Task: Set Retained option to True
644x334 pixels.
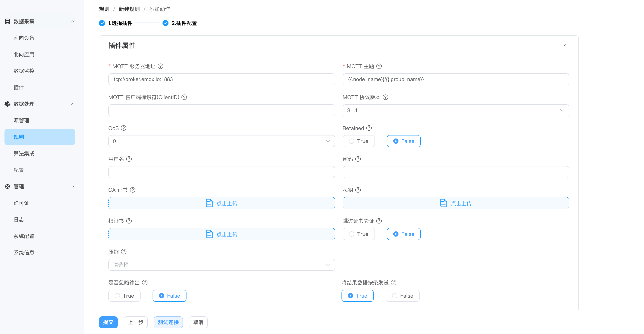Action: coord(359,141)
